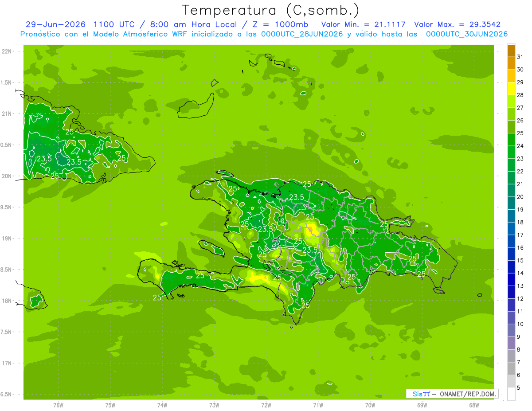Click the title 'Temperatura (C,somb.)'
532x411 pixels.
pyautogui.click(x=271, y=10)
